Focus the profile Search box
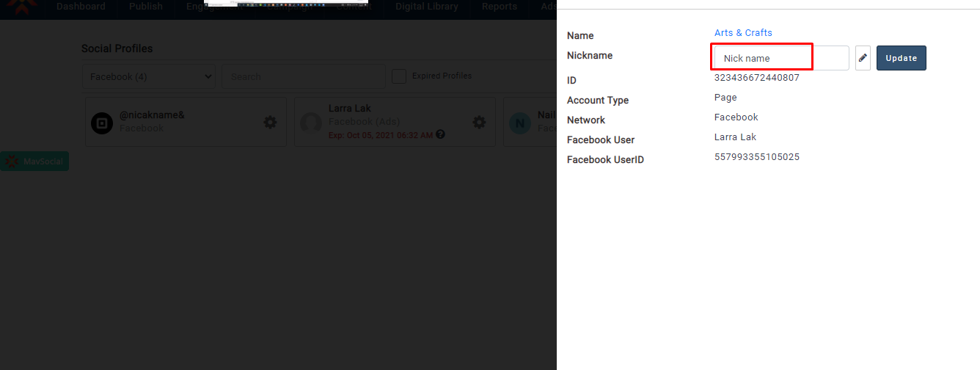This screenshot has height=370, width=980. point(303,76)
